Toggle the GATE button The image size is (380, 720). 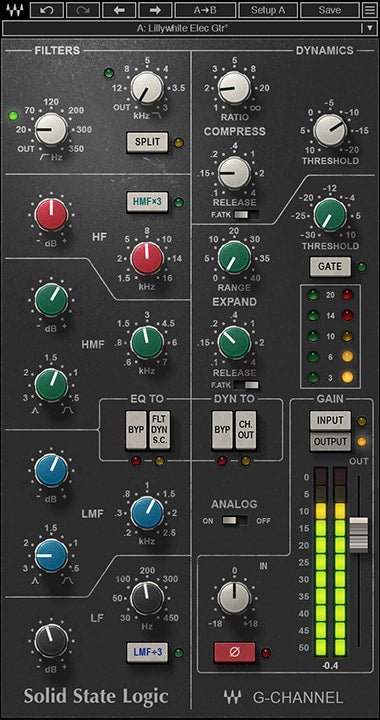point(330,267)
